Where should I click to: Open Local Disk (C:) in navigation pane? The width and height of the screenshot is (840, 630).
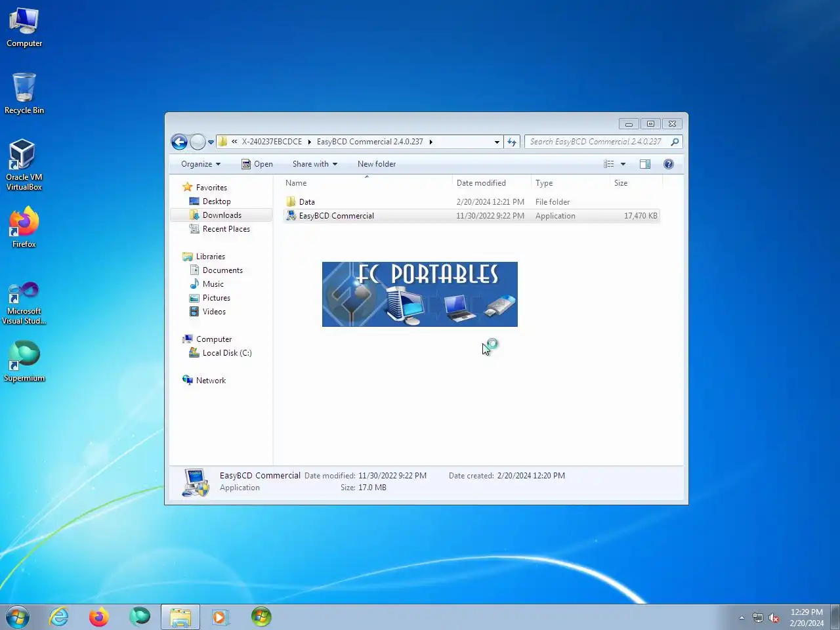click(226, 353)
